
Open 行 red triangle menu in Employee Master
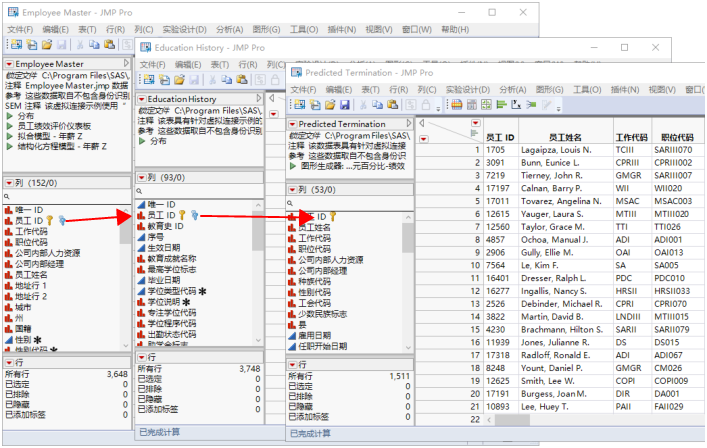pyautogui.click(x=9, y=362)
